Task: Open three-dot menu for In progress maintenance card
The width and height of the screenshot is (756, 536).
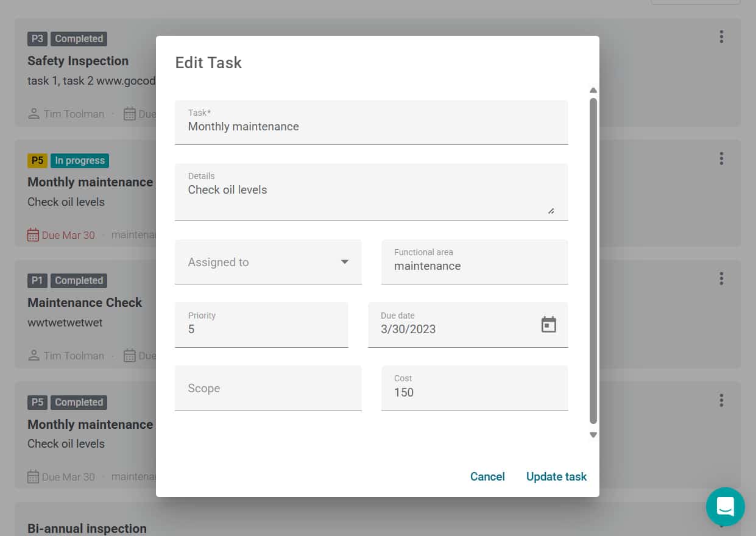Action: click(721, 158)
